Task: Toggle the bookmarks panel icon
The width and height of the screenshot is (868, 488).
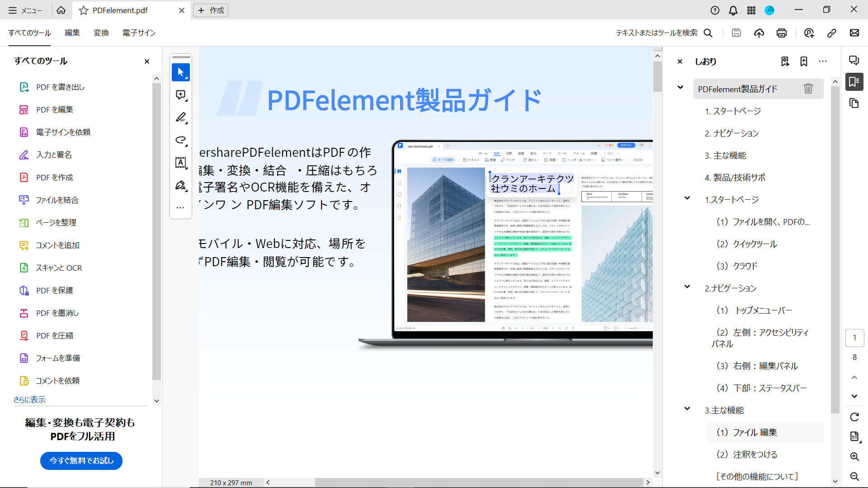Action: (x=854, y=82)
